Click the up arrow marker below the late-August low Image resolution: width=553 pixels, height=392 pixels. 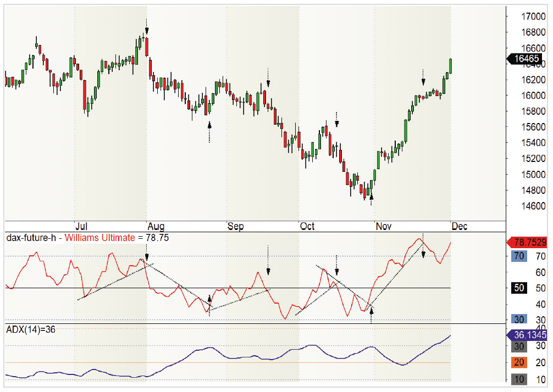pos(209,125)
